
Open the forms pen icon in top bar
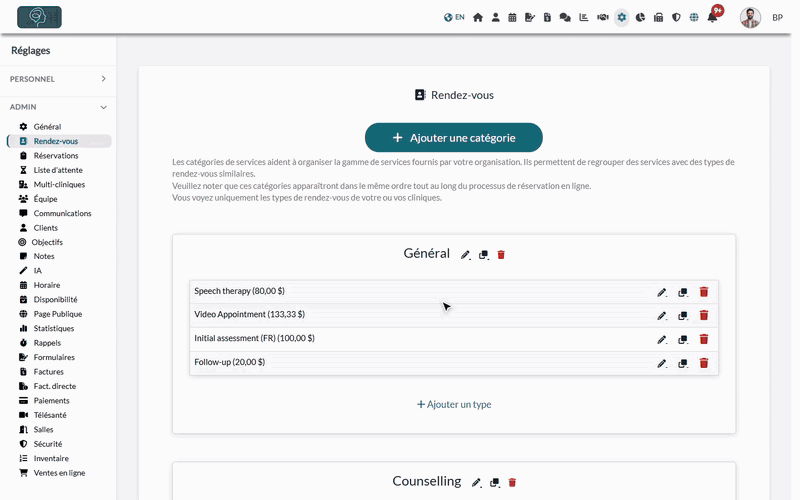pyautogui.click(x=530, y=17)
